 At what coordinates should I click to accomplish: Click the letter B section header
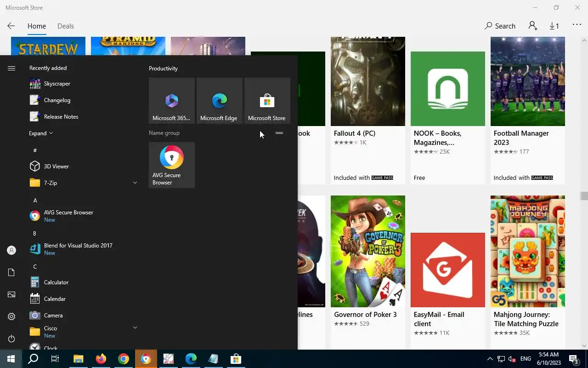click(x=35, y=234)
